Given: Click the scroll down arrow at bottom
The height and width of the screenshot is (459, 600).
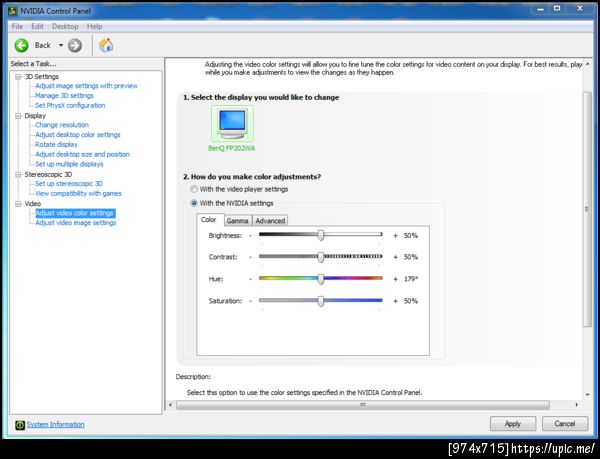Looking at the screenshot, I should click(587, 394).
